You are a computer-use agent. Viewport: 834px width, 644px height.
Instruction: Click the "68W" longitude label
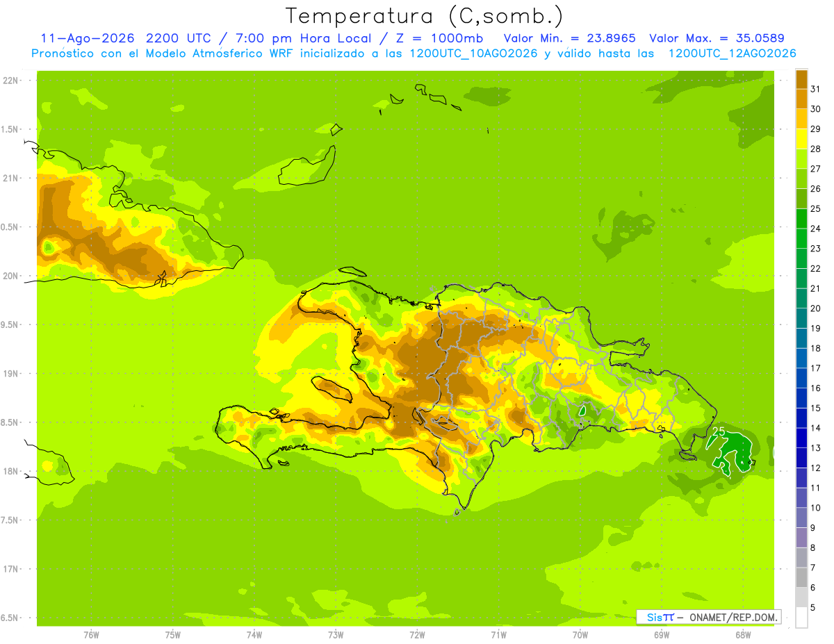743,635
